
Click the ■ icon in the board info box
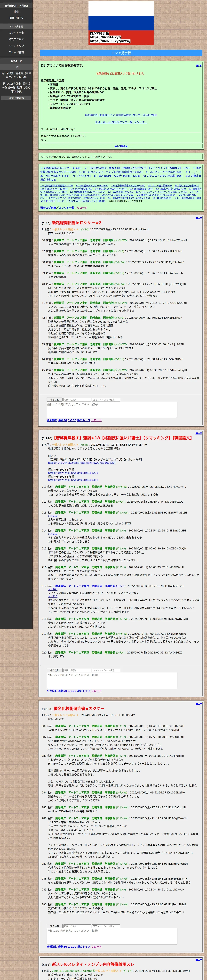[198, 65]
